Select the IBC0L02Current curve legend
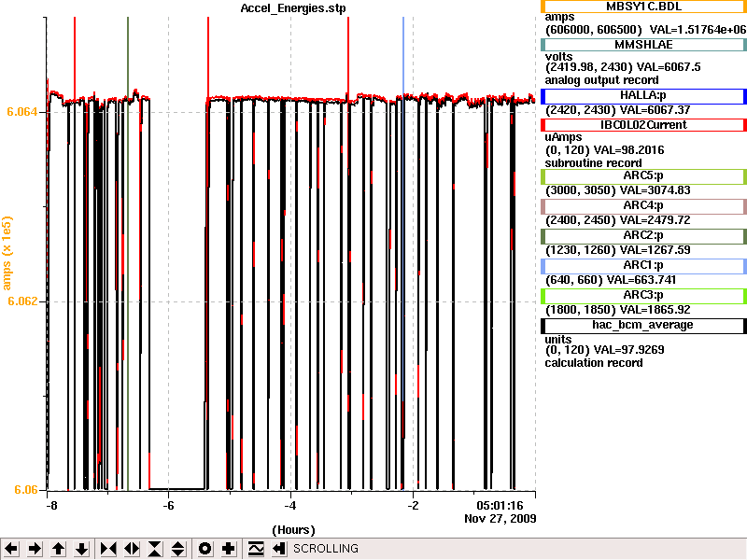The width and height of the screenshot is (747, 560). (x=643, y=125)
